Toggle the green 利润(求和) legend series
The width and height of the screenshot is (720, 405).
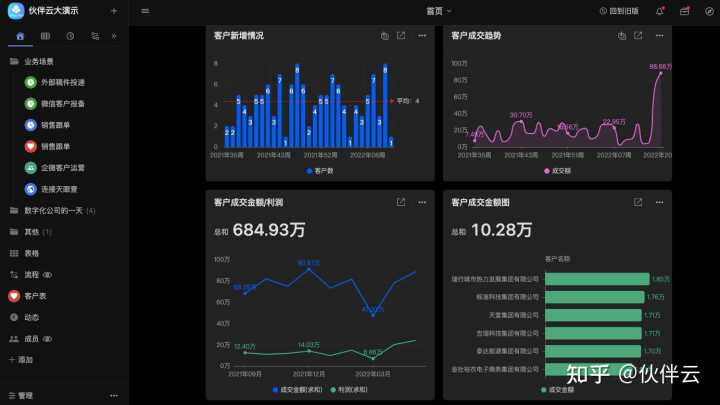click(x=349, y=389)
